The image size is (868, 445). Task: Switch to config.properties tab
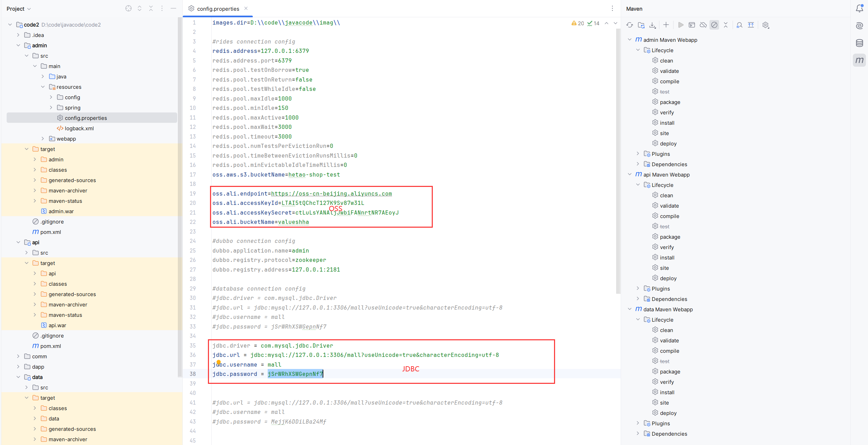pos(218,9)
